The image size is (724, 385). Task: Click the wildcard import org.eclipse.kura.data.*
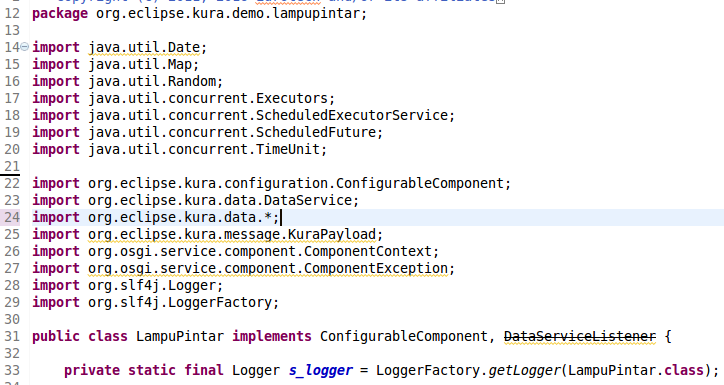coord(156,217)
